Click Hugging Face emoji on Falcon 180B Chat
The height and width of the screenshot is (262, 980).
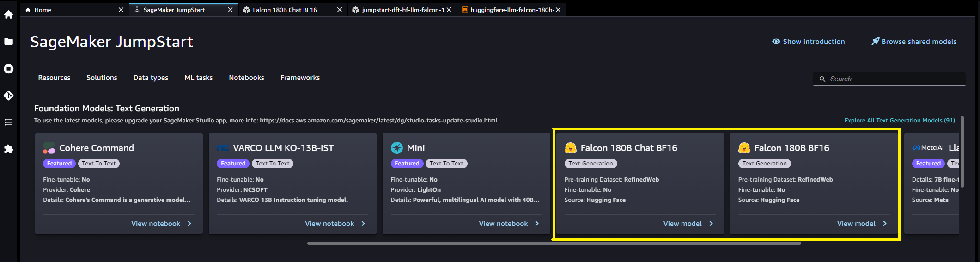(x=571, y=148)
